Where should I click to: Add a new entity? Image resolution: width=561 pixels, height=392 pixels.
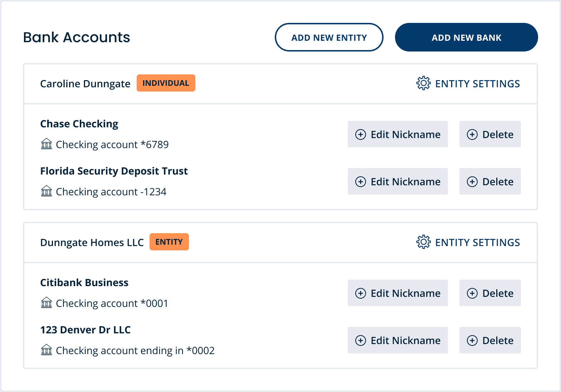point(329,37)
